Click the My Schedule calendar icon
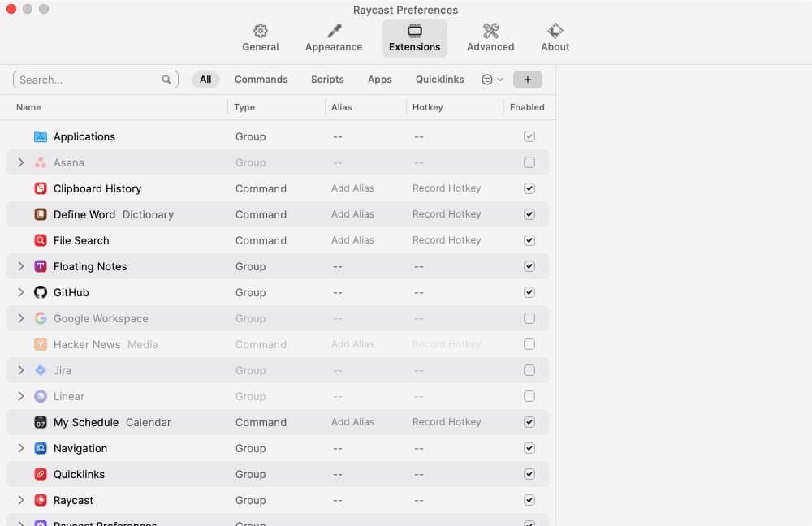Viewport: 812px width, 526px height. pyautogui.click(x=41, y=422)
